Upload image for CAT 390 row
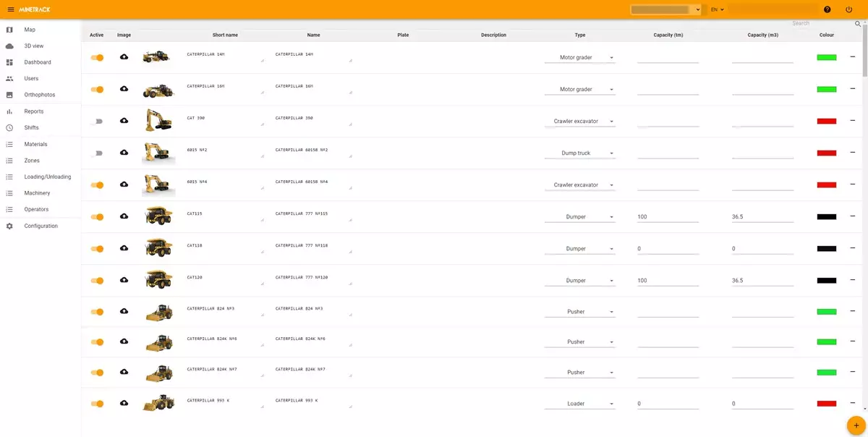 124,121
